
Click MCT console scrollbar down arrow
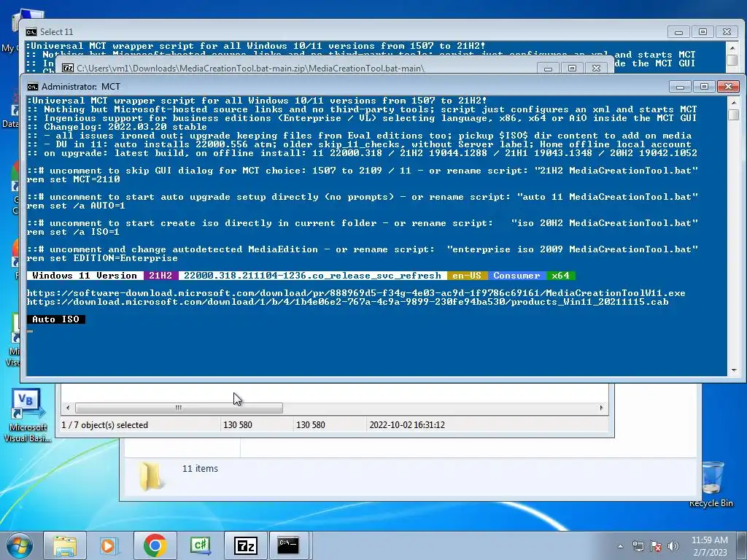pyautogui.click(x=734, y=370)
